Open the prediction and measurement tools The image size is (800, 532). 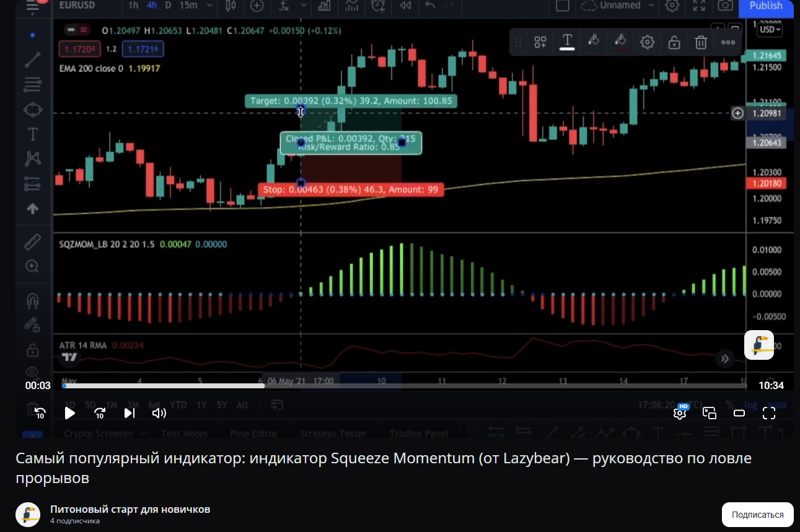click(32, 184)
